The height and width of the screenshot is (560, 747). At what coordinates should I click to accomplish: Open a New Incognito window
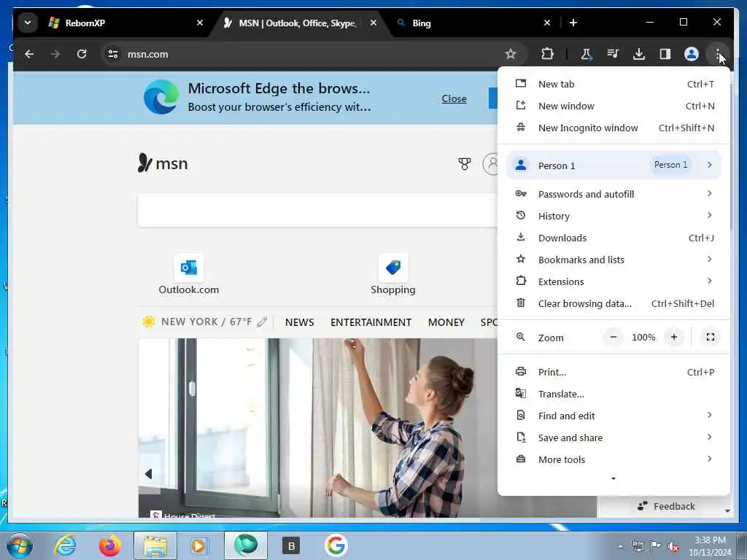tap(614, 128)
